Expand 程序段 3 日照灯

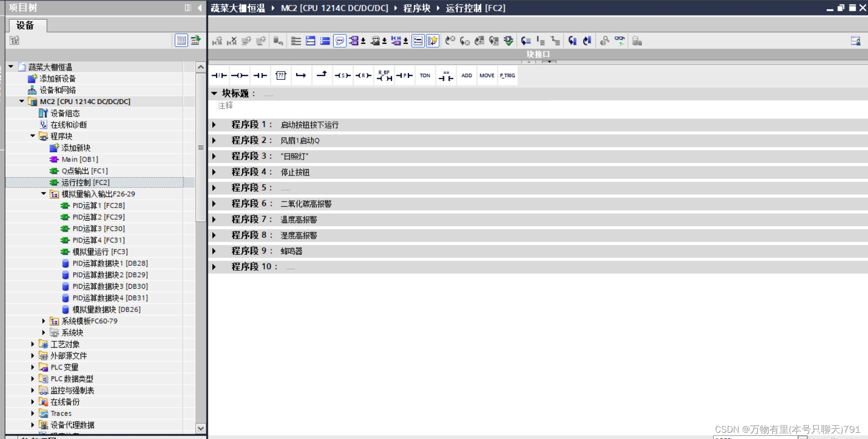pyautogui.click(x=214, y=157)
